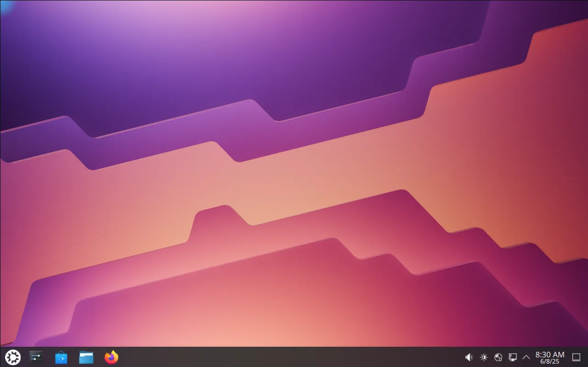
Task: Click the 8:30 AM clock
Action: (x=549, y=354)
